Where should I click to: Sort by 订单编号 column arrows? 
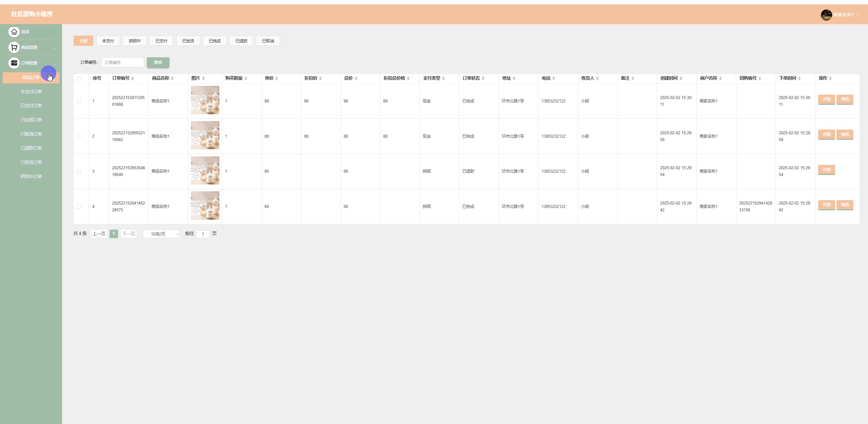[133, 78]
